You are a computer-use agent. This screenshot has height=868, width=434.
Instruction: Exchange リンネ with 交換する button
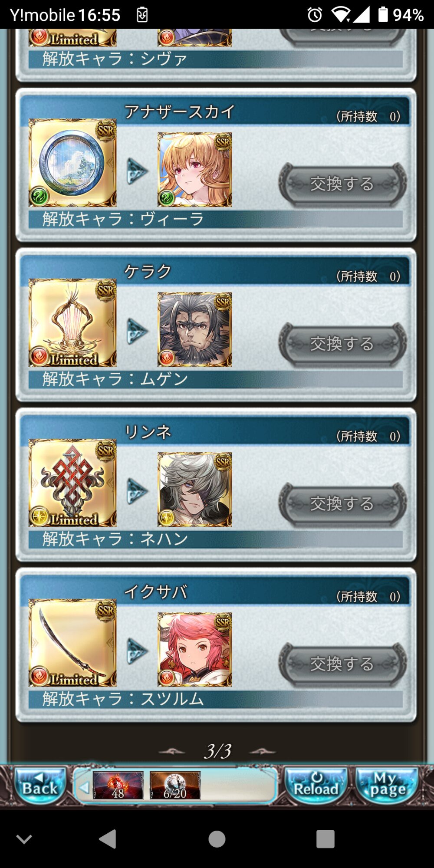click(342, 504)
